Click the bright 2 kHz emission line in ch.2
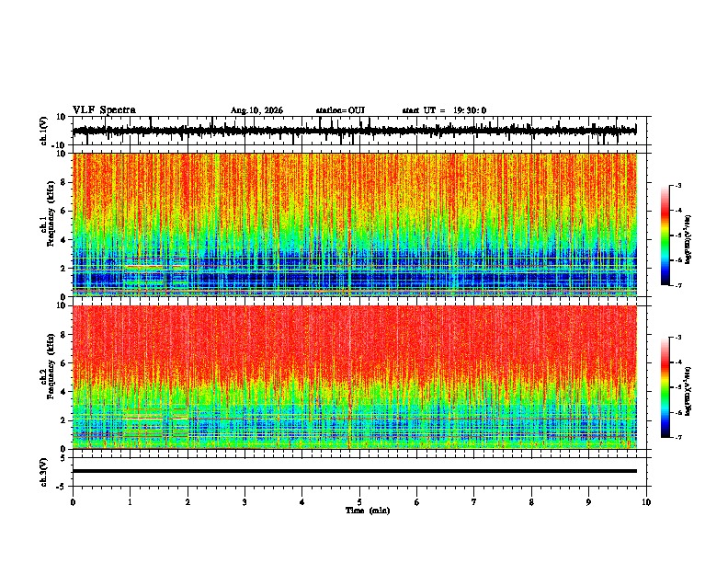The height and width of the screenshot is (563, 728). [144, 419]
